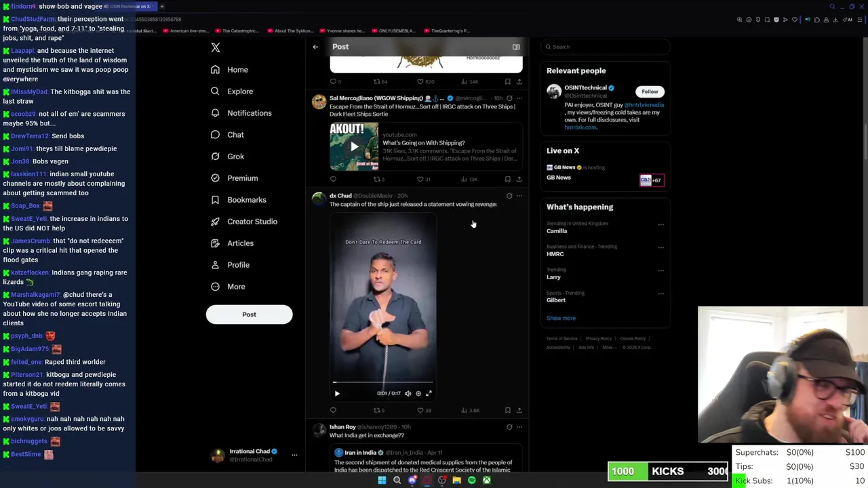
Task: Open Articles in X sidebar
Action: coord(232,243)
